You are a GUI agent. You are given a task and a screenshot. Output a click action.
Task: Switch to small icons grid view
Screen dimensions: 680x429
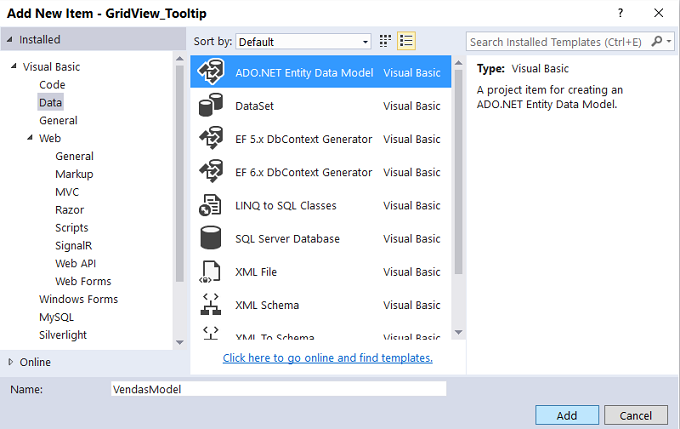[x=385, y=41]
